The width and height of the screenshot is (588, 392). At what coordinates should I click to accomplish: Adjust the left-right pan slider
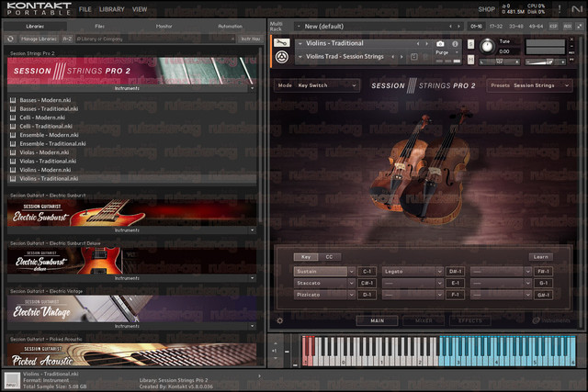(500, 62)
